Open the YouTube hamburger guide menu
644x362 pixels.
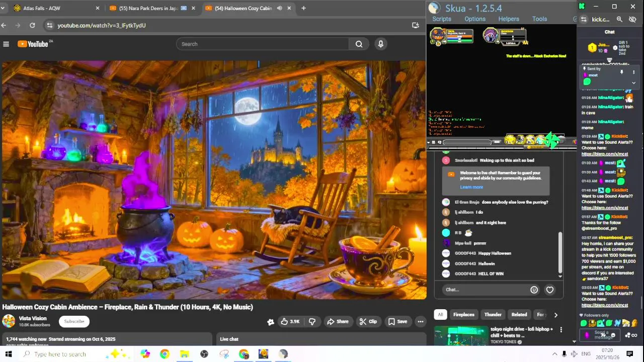coord(6,44)
